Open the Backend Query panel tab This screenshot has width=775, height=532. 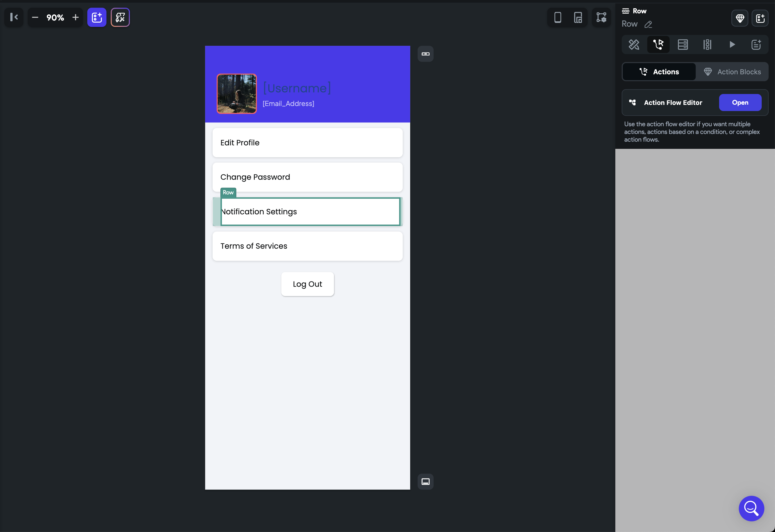(683, 44)
